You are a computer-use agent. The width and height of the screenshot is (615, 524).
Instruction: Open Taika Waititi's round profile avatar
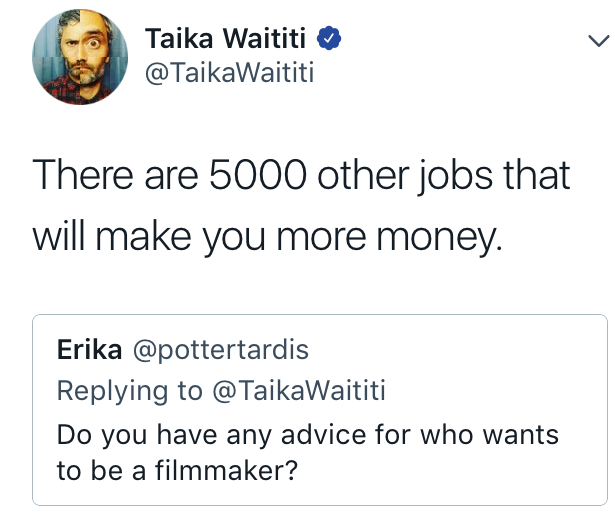80,57
